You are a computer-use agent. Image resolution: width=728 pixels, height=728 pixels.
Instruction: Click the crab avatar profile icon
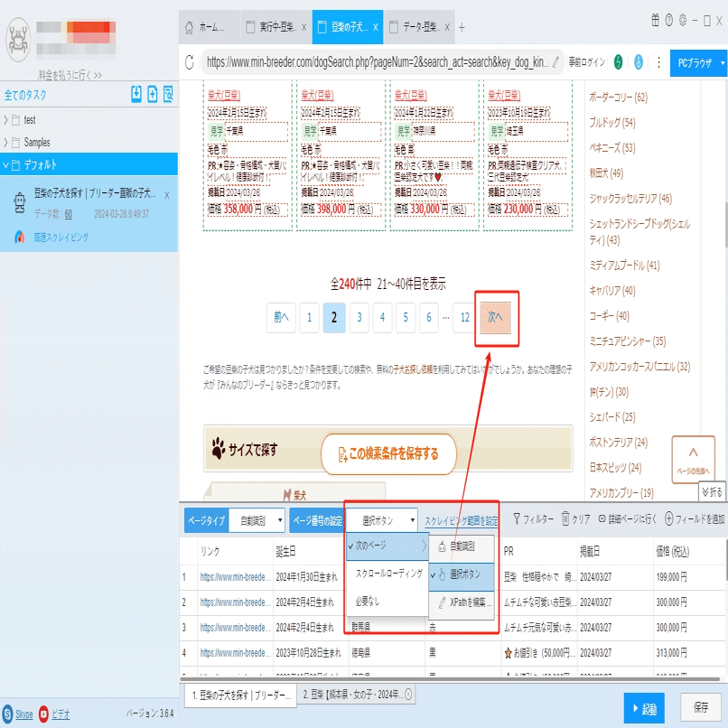(x=18, y=40)
